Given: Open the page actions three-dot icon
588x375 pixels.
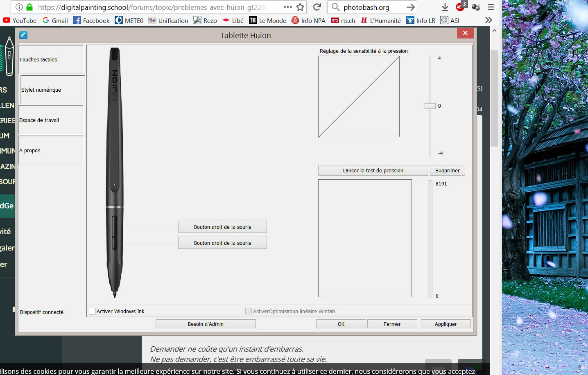Looking at the screenshot, I should coord(287,7).
